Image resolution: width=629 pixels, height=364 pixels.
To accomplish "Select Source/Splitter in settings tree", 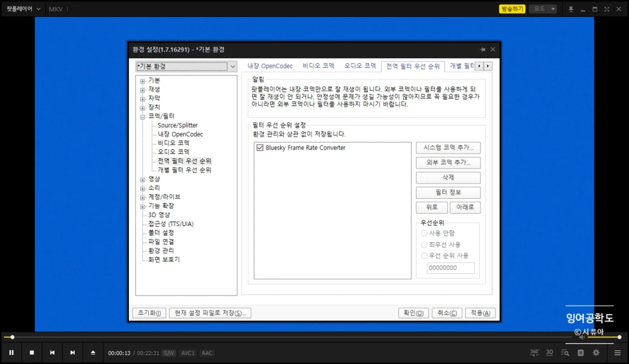I will tap(178, 125).
